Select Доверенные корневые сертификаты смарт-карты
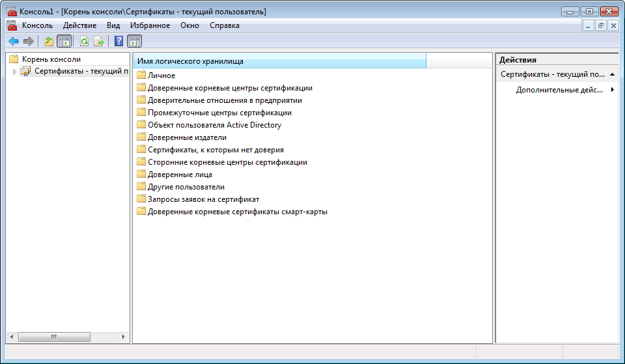Screen dimensions: 625x364 point(238,212)
